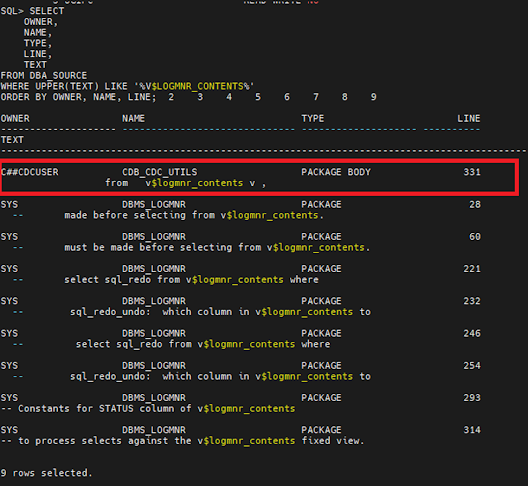528x486 pixels.
Task: Click 'FROM DBA_SOURCE' query line
Action: click(x=44, y=75)
